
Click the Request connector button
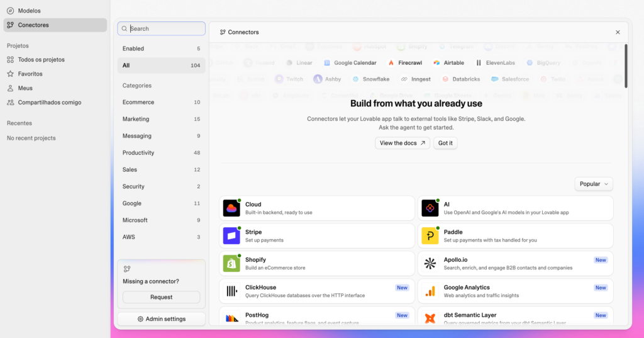162,297
